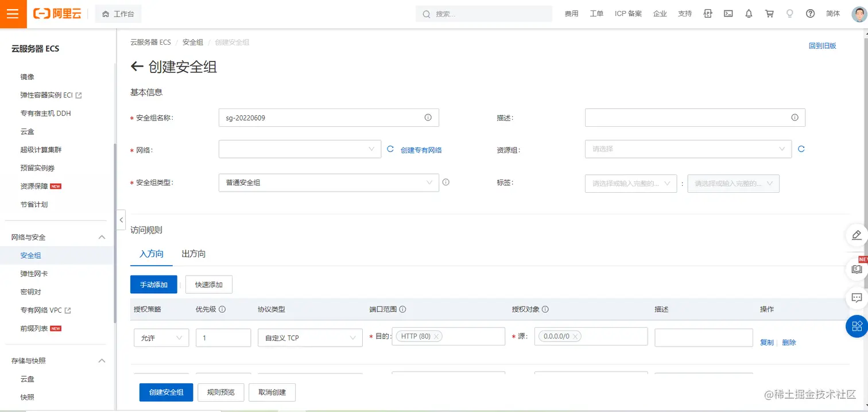Click the 快速添加 button
The image size is (868, 412).
209,285
